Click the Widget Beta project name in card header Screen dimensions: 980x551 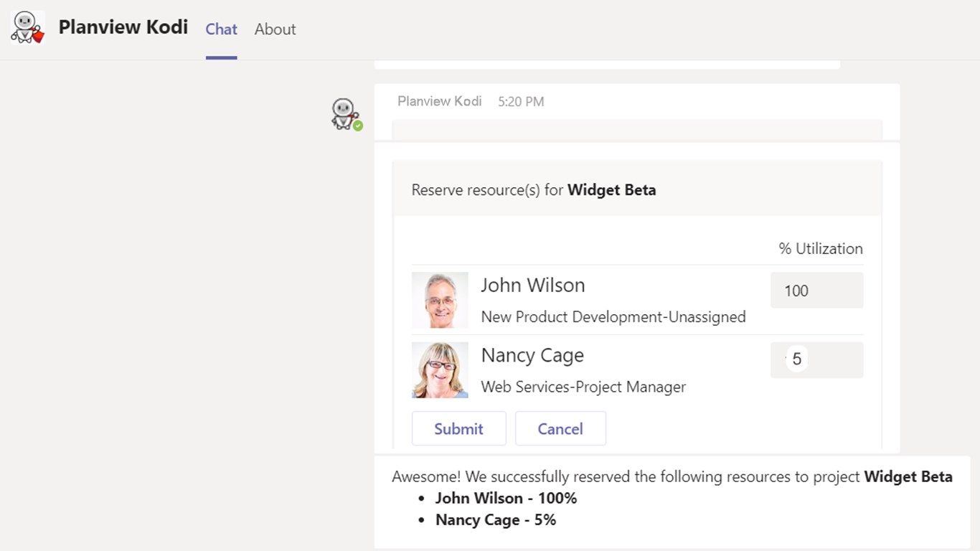tap(611, 190)
